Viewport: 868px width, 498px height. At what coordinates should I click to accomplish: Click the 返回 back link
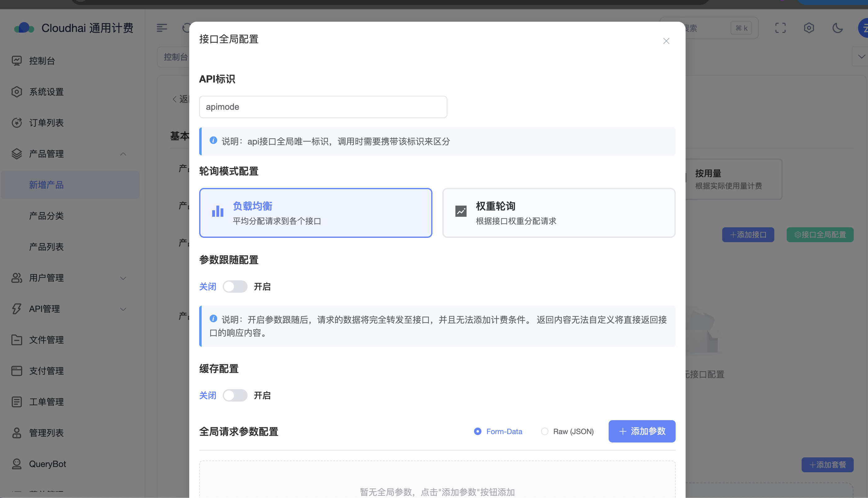pyautogui.click(x=180, y=99)
